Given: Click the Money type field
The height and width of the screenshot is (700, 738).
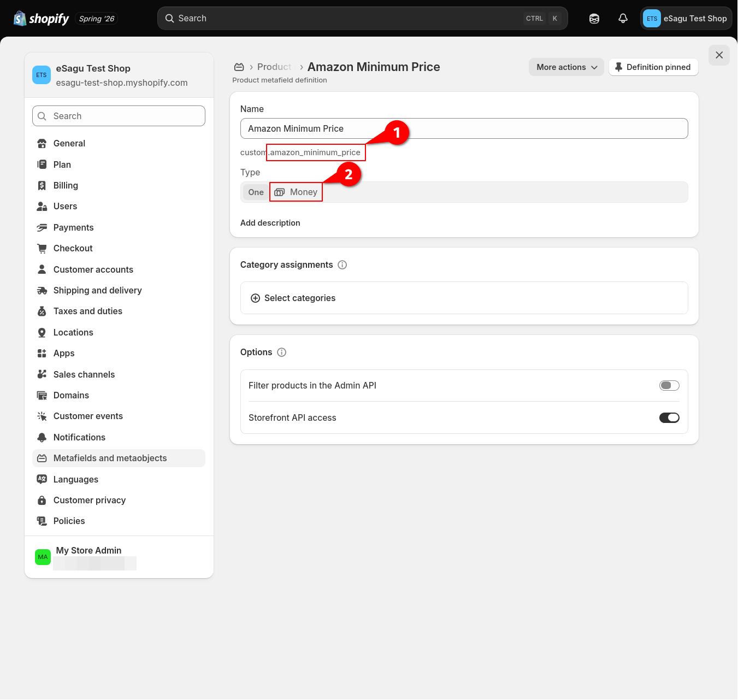Looking at the screenshot, I should click(464, 192).
